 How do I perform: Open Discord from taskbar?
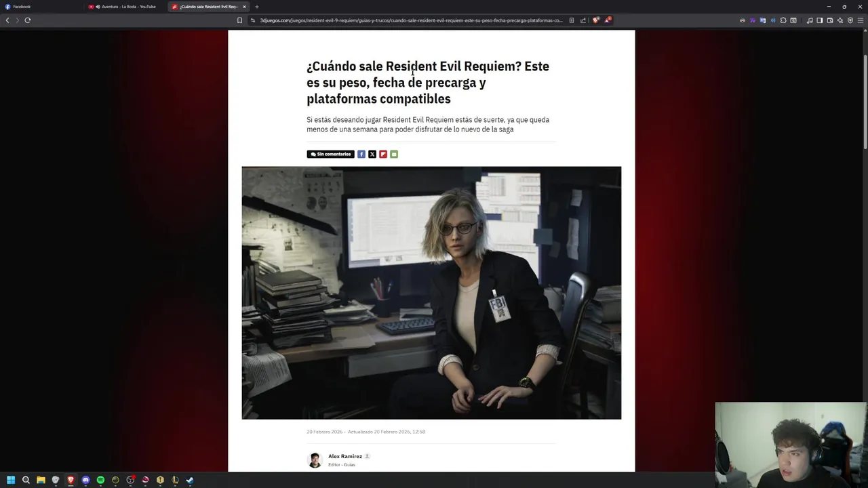(x=85, y=480)
